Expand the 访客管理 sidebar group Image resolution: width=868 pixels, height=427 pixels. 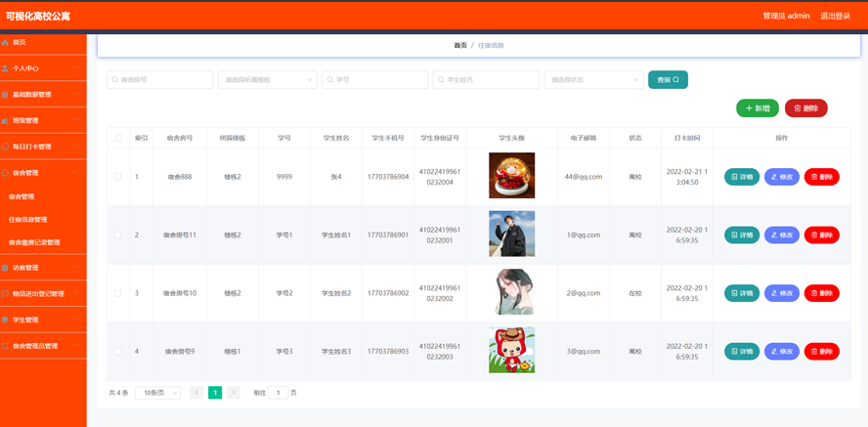[43, 267]
